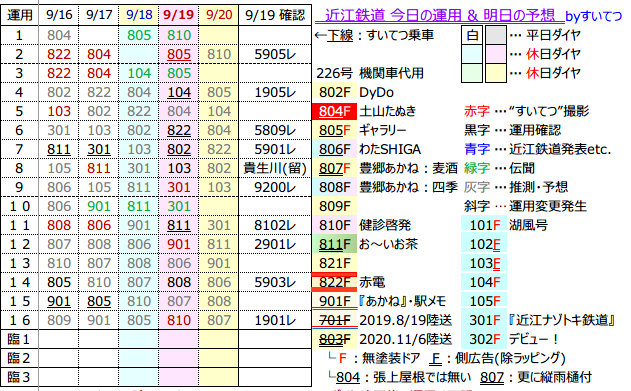Click the 8102レ confirmation cell
Screen dimensions: 631x391
click(x=275, y=225)
